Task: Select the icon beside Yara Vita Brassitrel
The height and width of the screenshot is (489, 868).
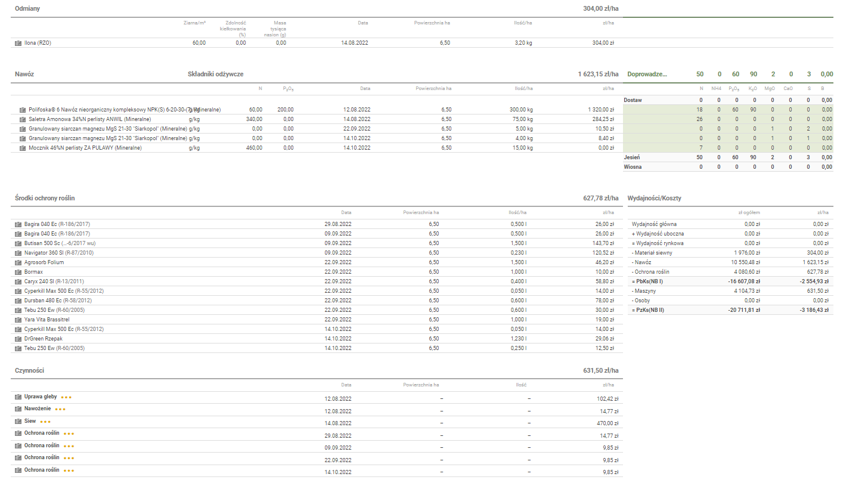Action: 17,320
